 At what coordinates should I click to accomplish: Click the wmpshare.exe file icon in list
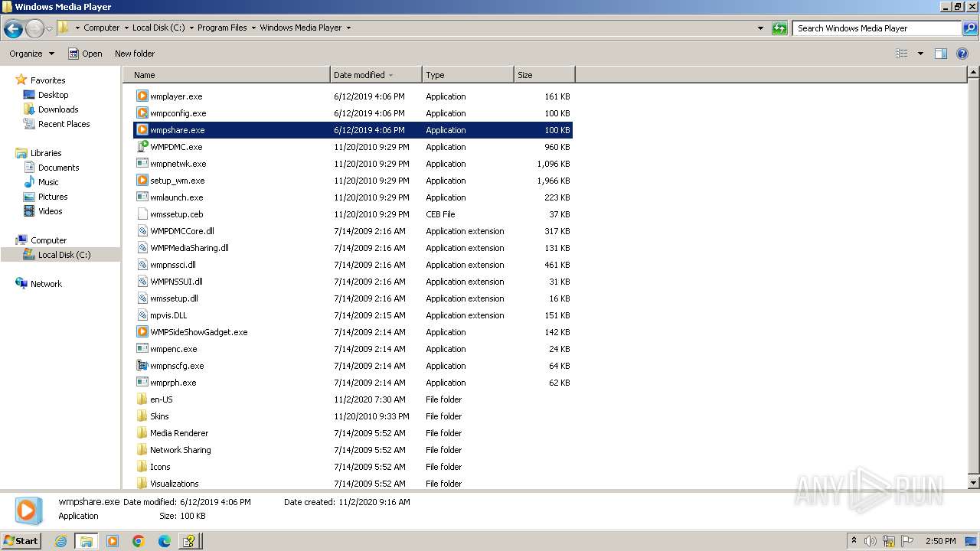tap(142, 130)
